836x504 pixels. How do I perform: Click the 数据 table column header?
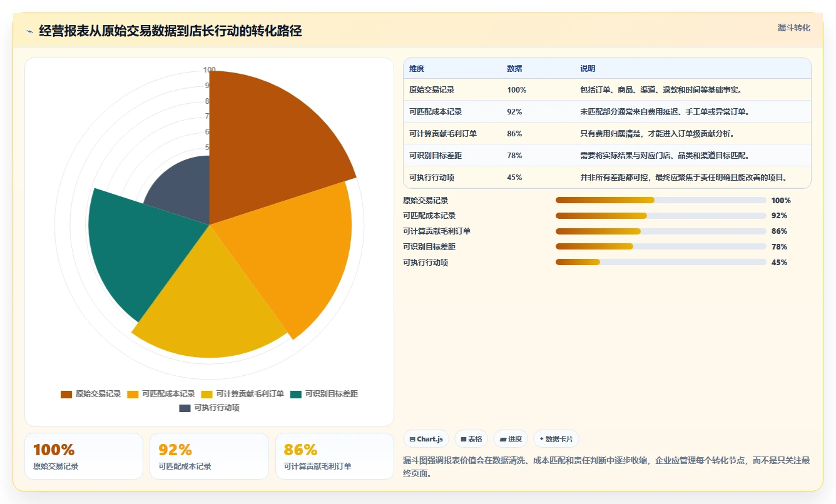click(514, 69)
